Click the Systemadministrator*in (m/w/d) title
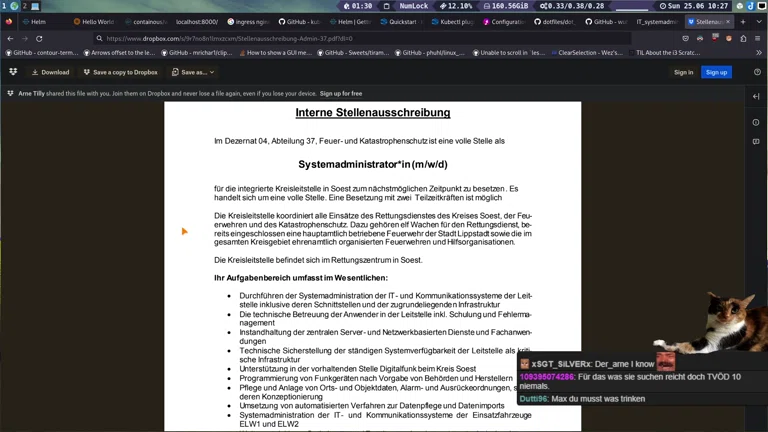The width and height of the screenshot is (768, 432). pyautogui.click(x=373, y=165)
